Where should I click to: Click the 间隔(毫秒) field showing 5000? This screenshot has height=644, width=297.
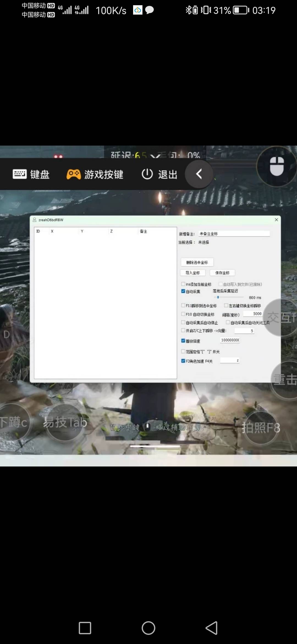pos(253,314)
